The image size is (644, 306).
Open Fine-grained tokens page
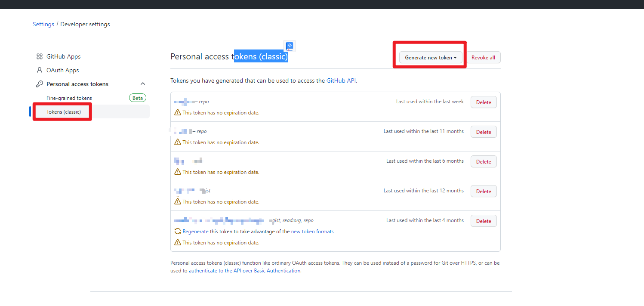pyautogui.click(x=69, y=98)
